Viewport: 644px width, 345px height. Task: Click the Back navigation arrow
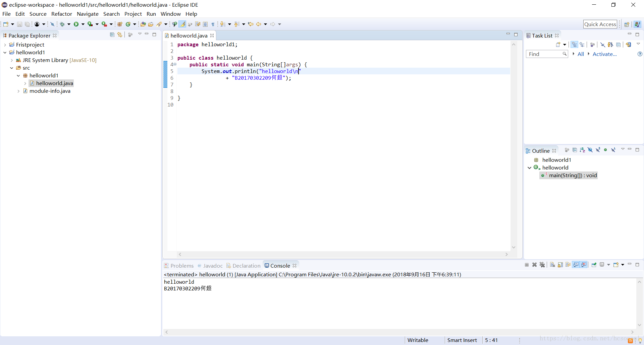pyautogui.click(x=259, y=24)
